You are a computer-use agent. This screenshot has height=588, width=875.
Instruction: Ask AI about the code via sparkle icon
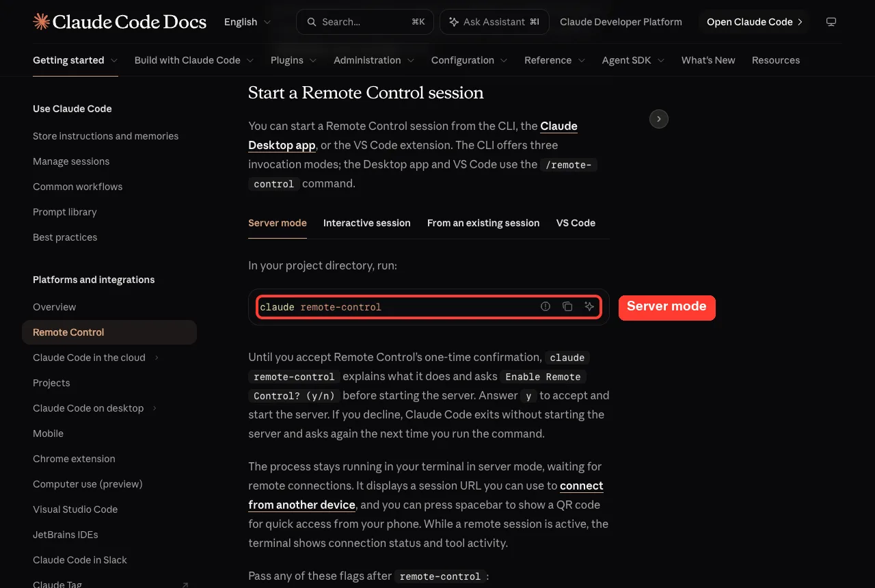[589, 307]
